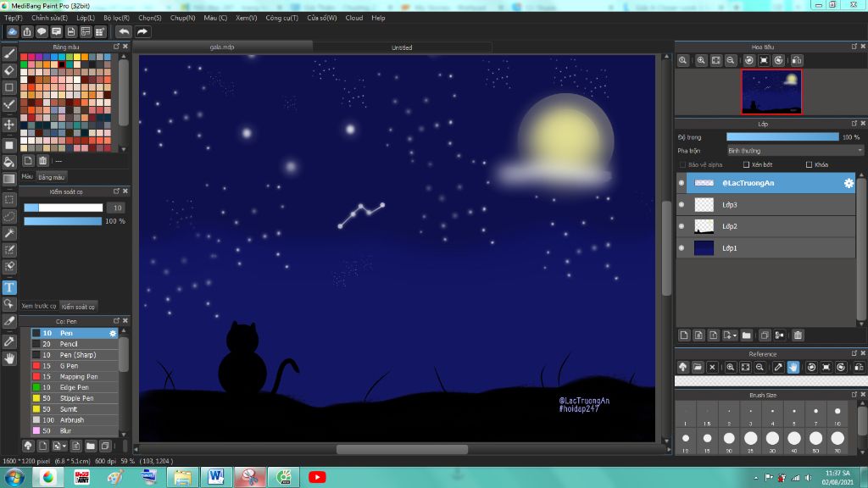Screen dimensions: 868x488
Task: Open Pen brush settings gear
Action: tap(113, 333)
